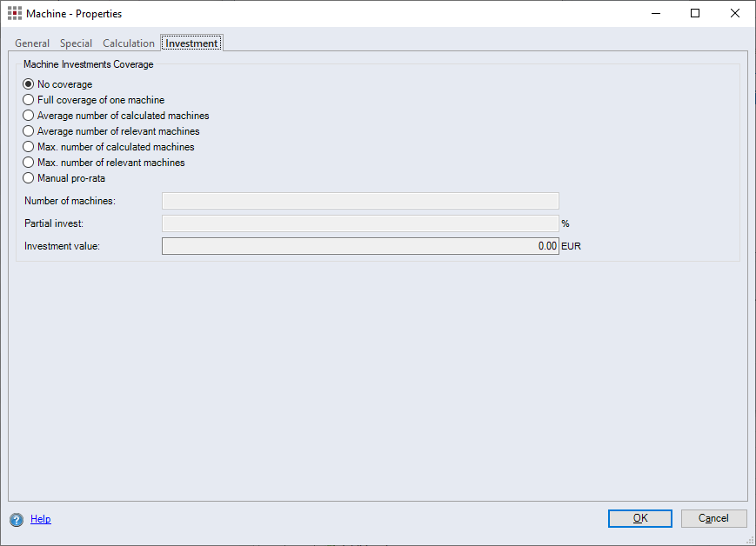The width and height of the screenshot is (756, 546).
Task: Click the Number of machines field
Action: click(x=360, y=201)
